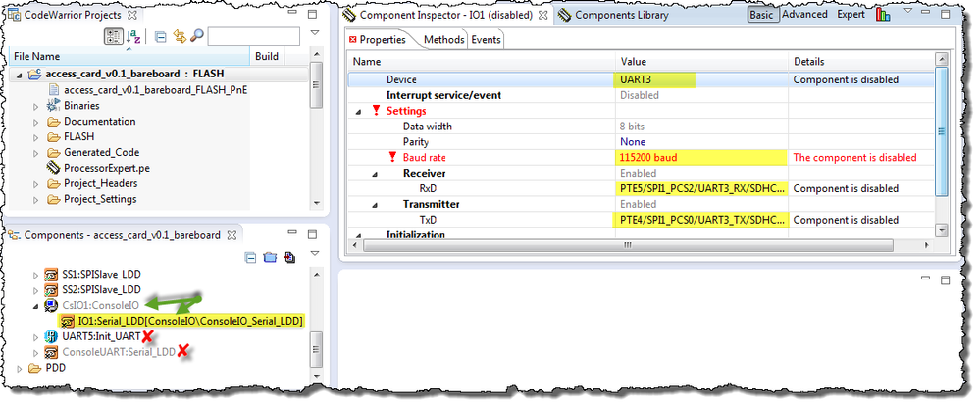
Task: Expand the Project_Settings folder
Action: coord(36,200)
